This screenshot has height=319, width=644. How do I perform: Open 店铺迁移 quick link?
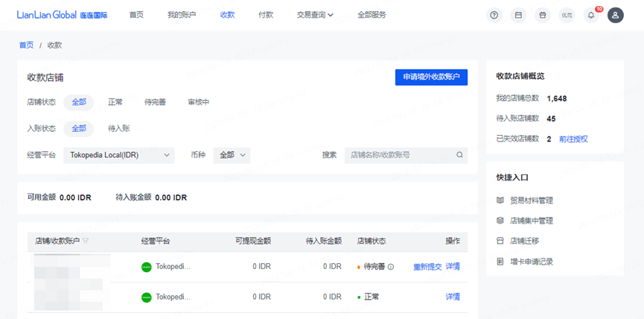coord(524,241)
